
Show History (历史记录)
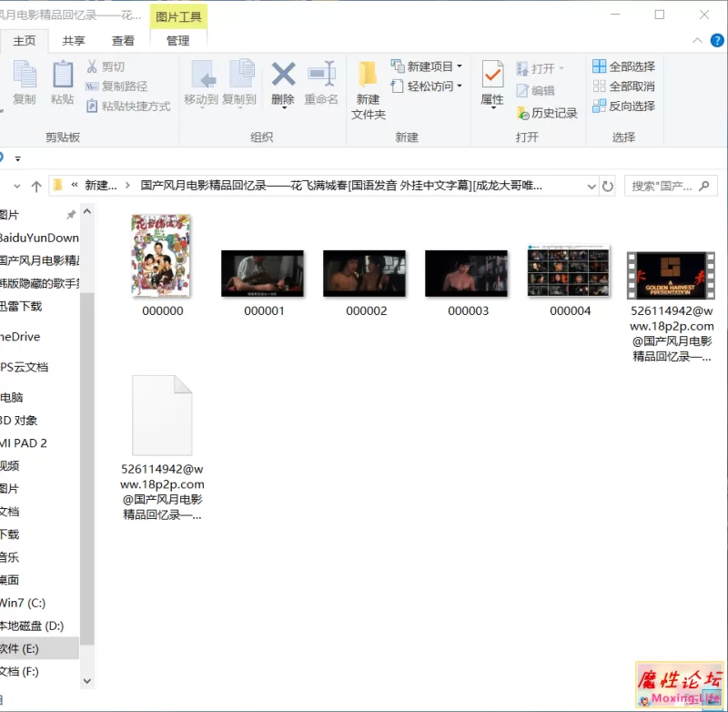click(x=547, y=113)
